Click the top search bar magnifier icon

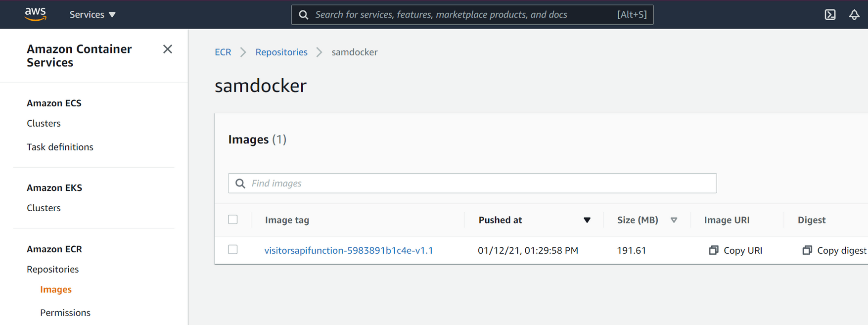[x=304, y=15]
